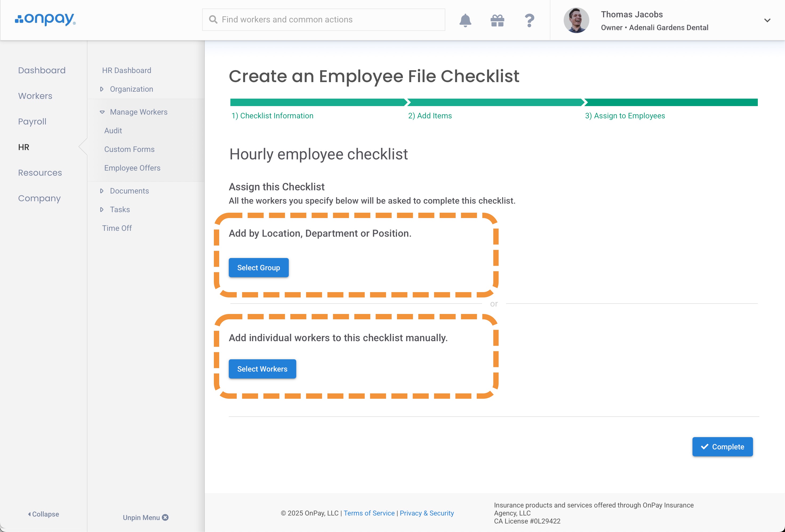Click the Select Group button
The height and width of the screenshot is (532, 785).
(x=258, y=268)
